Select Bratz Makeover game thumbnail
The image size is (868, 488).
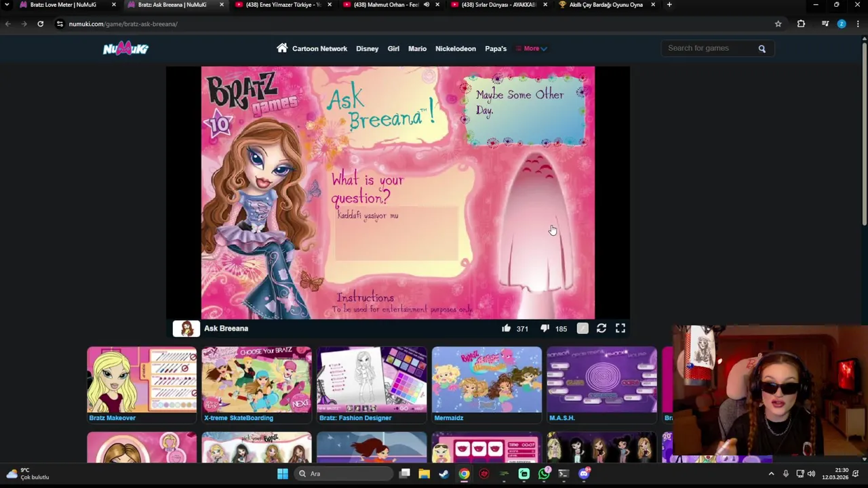click(x=142, y=380)
